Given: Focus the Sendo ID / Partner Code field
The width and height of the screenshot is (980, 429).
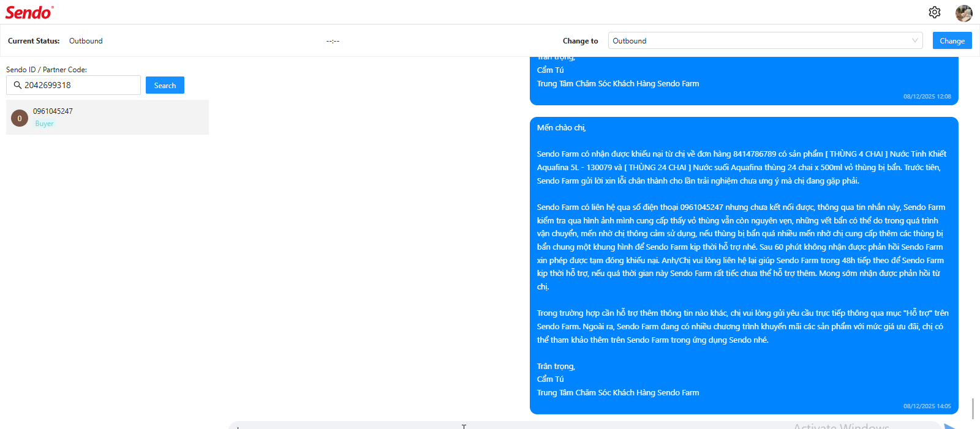Looking at the screenshot, I should [73, 85].
